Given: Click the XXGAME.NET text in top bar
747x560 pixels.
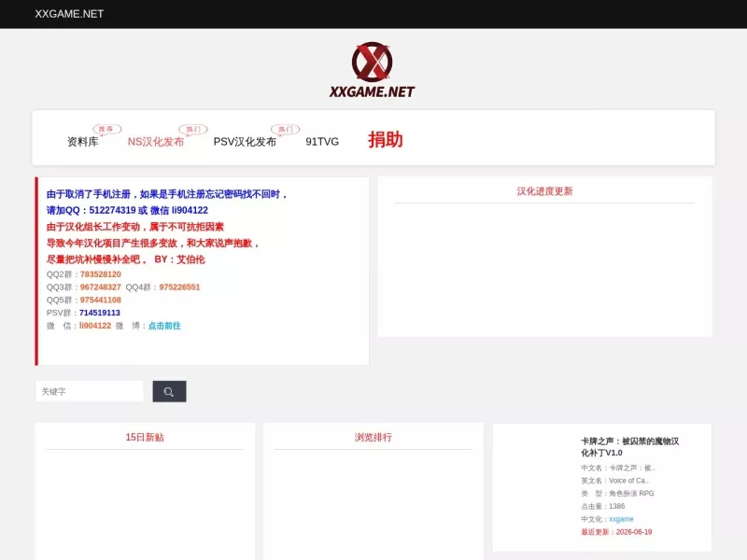Looking at the screenshot, I should point(69,14).
